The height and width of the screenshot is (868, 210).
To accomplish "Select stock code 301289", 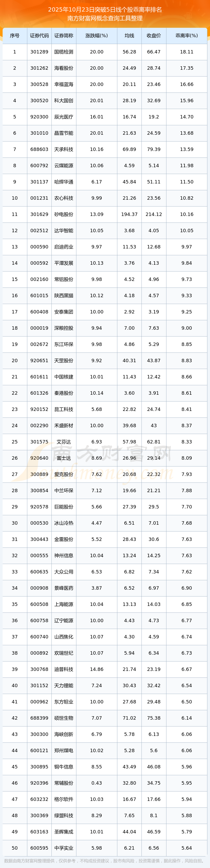I will pyautogui.click(x=39, y=52).
